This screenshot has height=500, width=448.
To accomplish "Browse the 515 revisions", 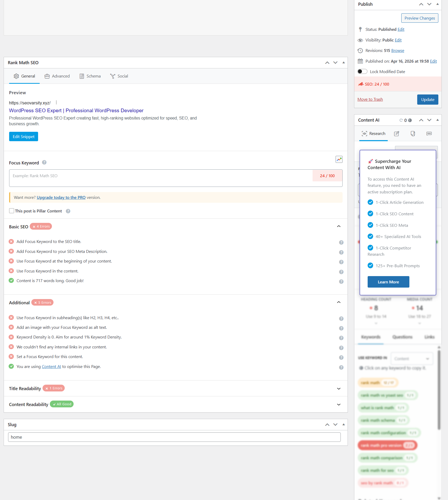I will coord(398,51).
